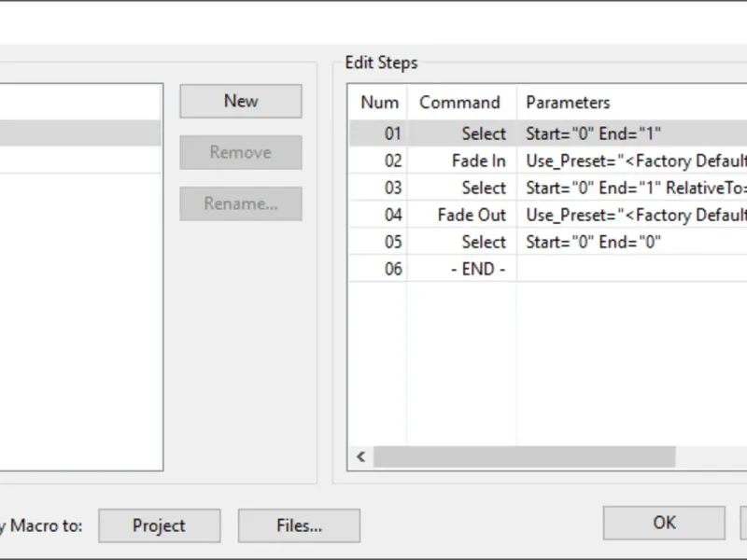Confirm with the OK button

coord(664,523)
